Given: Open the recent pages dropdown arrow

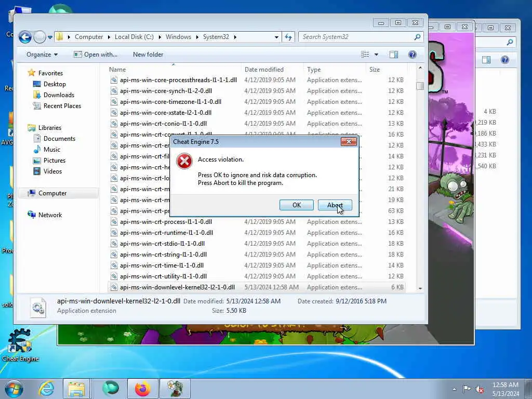Looking at the screenshot, I should pyautogui.click(x=50, y=37).
